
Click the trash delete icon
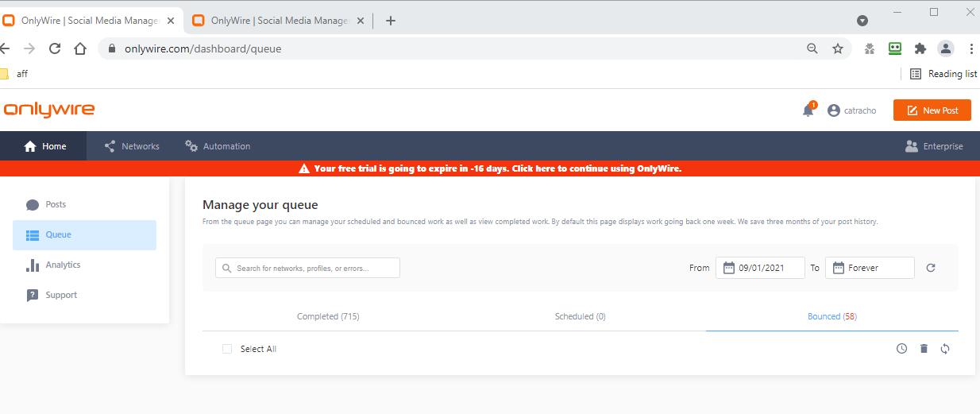click(x=924, y=349)
